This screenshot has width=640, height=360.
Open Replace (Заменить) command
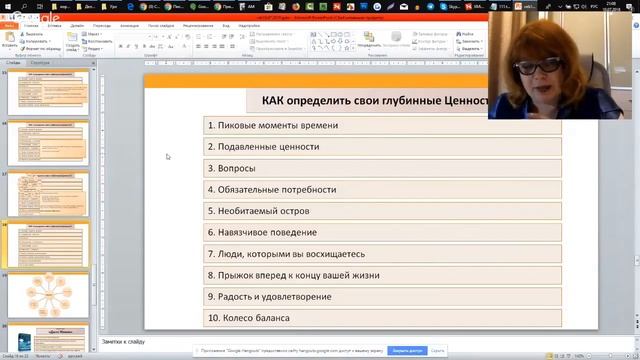[x=469, y=41]
